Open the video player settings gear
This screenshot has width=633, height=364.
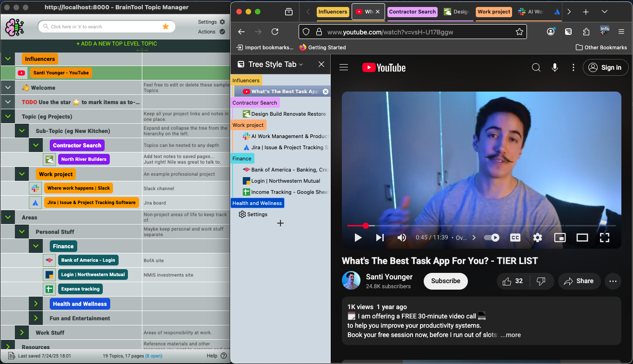(x=538, y=238)
